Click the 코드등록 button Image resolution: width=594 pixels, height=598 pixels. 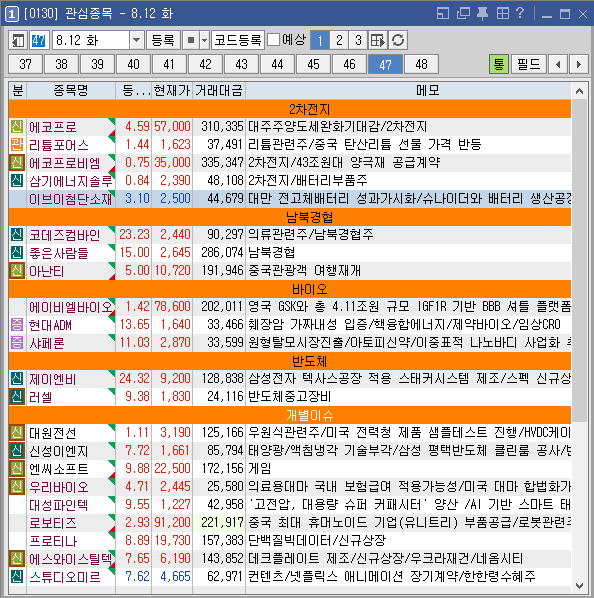click(x=238, y=40)
